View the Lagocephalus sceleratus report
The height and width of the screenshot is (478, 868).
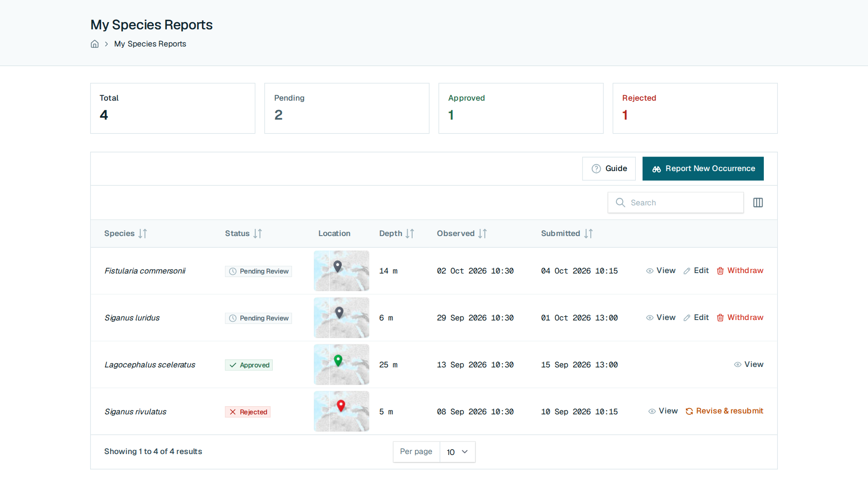coord(749,364)
